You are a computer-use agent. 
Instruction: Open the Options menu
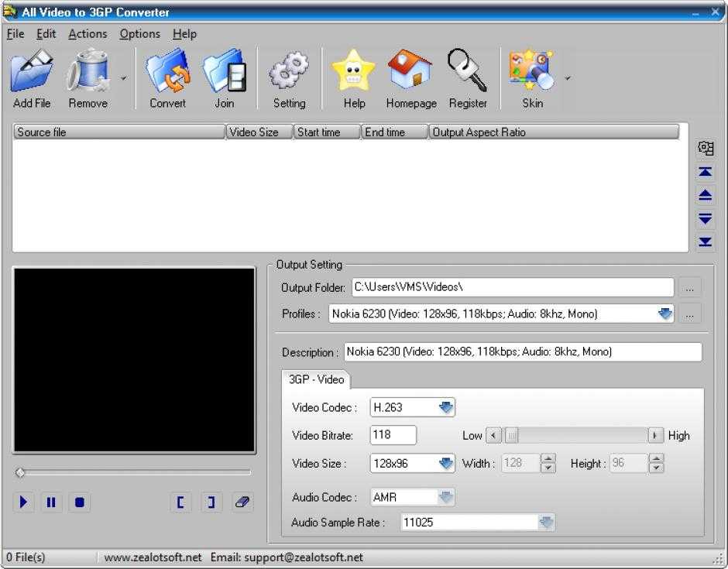[x=139, y=34]
